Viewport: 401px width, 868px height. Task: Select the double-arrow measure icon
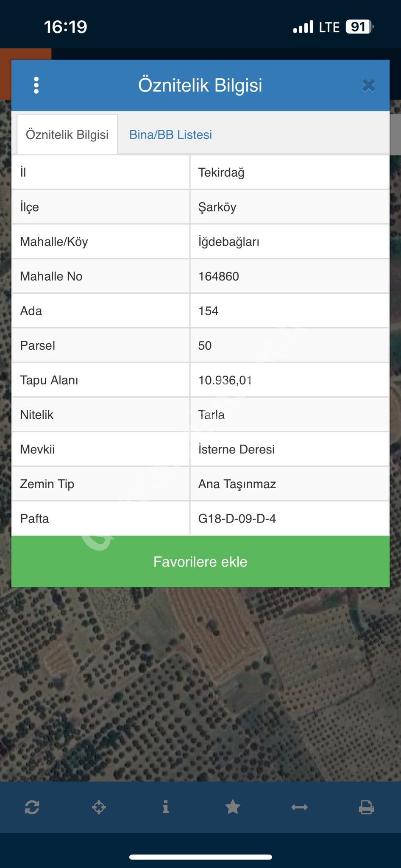[x=300, y=807]
